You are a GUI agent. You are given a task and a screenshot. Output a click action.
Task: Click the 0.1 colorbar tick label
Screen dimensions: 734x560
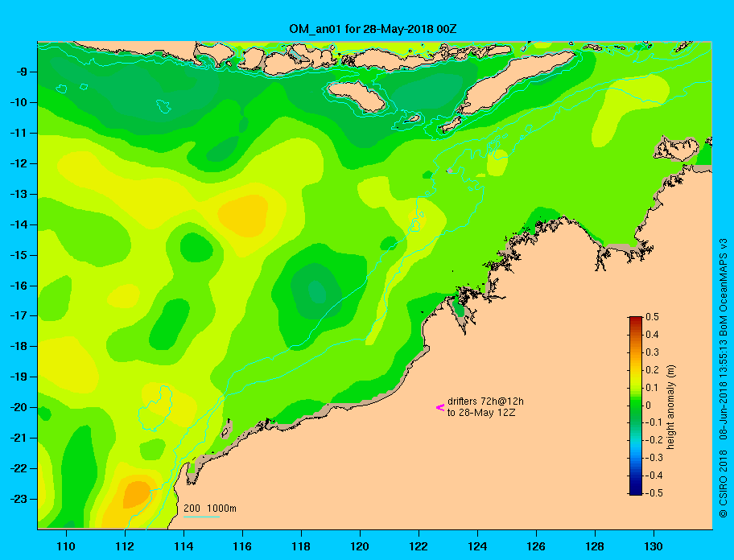652,388
